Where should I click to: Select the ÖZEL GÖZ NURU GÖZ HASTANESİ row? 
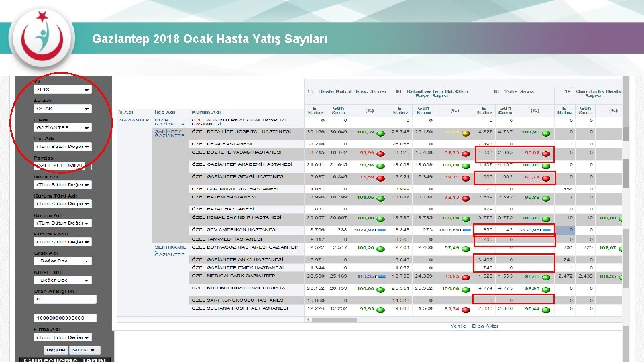(235, 189)
